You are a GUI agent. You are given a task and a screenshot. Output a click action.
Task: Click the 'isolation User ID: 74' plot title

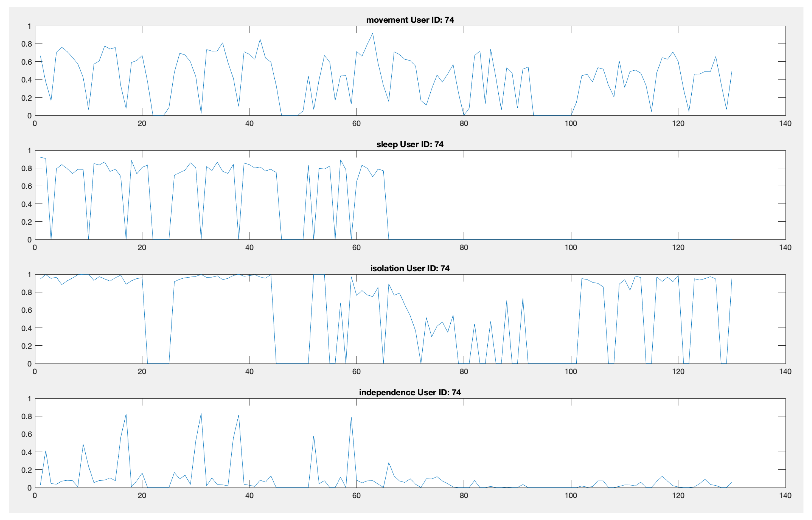pyautogui.click(x=410, y=268)
